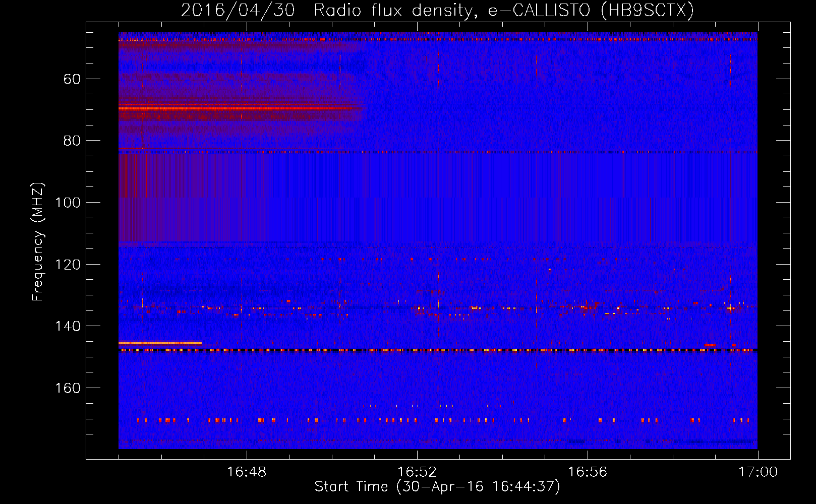Click the time axis label 16:56
Viewport: 816px width, 504px height.
click(x=588, y=472)
